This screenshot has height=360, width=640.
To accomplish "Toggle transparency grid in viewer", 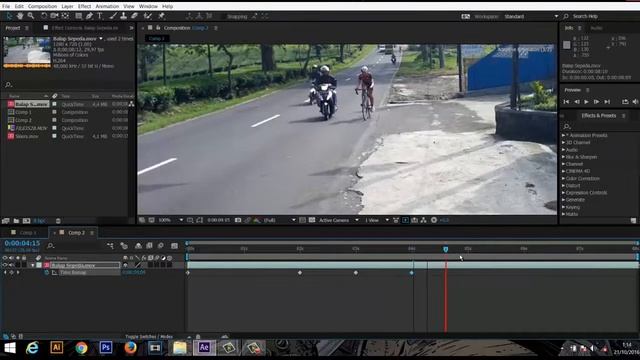I will [x=312, y=220].
